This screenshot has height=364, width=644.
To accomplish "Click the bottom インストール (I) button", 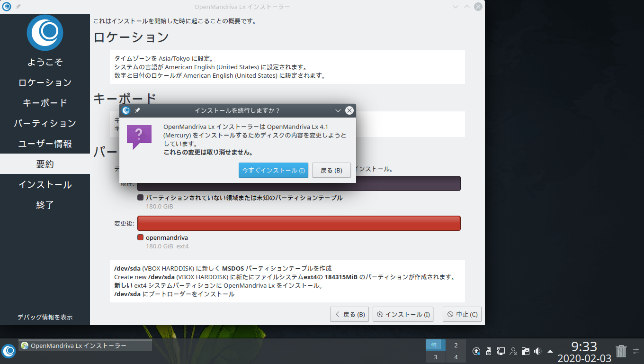I will tap(403, 314).
